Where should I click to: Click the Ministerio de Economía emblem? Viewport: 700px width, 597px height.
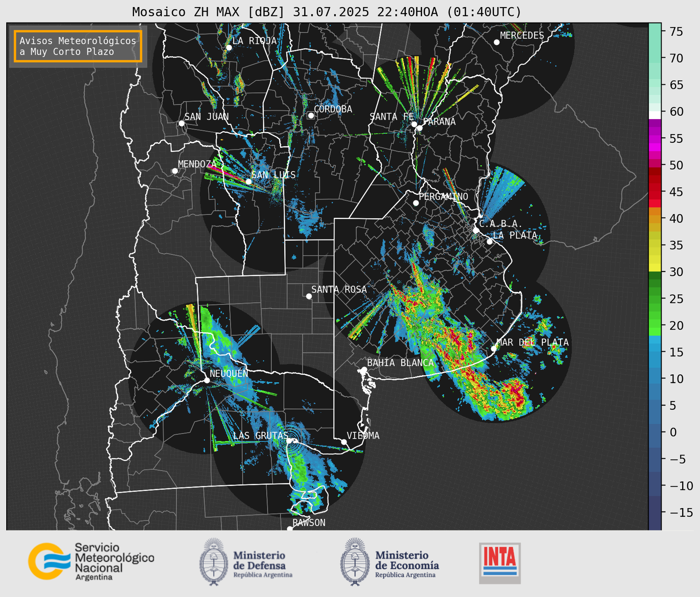pos(354,562)
